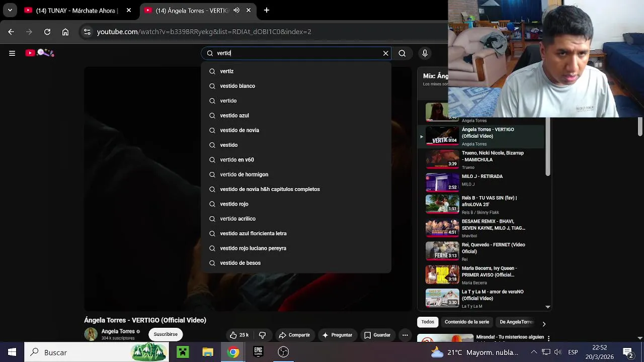Choose the "vertido acrilico" suggestion
The height and width of the screenshot is (362, 644).
[296, 219]
